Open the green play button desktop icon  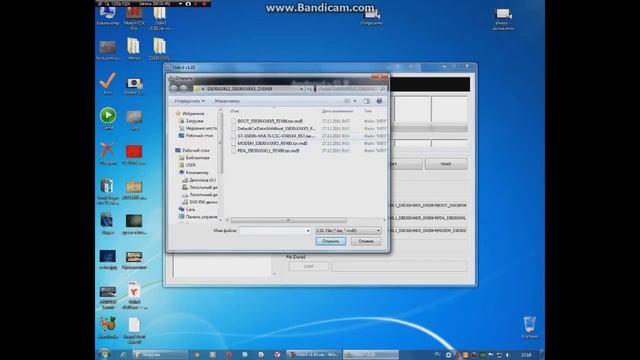coord(108,118)
